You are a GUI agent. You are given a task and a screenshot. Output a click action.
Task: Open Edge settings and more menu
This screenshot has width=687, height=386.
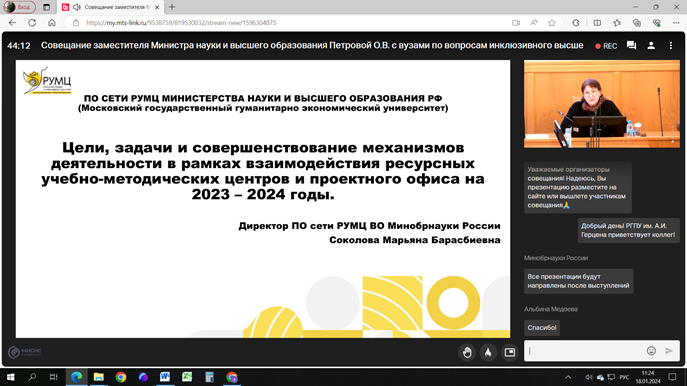pyautogui.click(x=676, y=23)
